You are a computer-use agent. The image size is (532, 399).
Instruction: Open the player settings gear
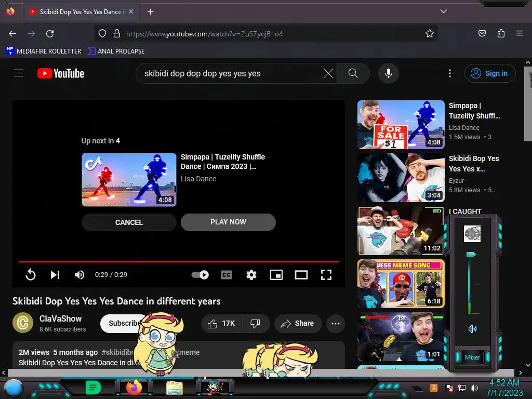pos(251,274)
